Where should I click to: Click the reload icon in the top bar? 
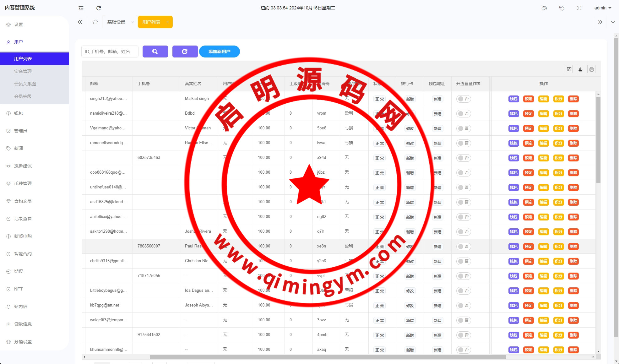99,8
